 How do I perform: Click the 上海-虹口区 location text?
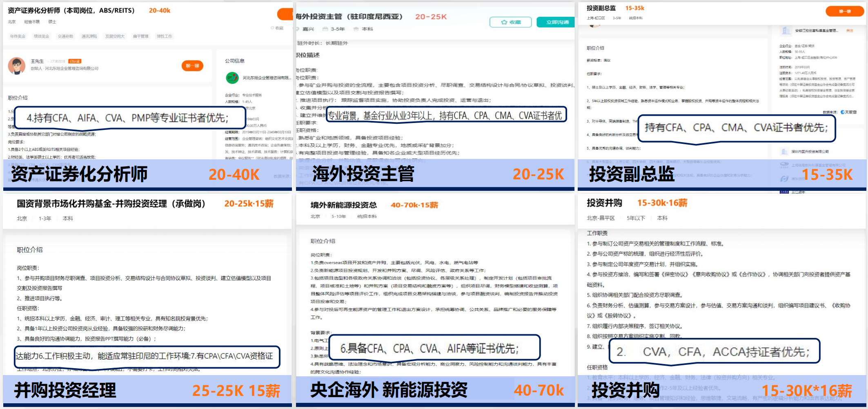click(596, 18)
